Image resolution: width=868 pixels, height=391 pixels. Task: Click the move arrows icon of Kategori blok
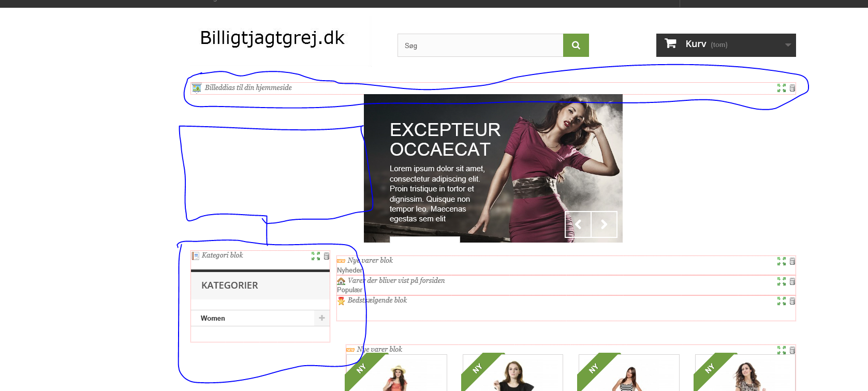(316, 256)
